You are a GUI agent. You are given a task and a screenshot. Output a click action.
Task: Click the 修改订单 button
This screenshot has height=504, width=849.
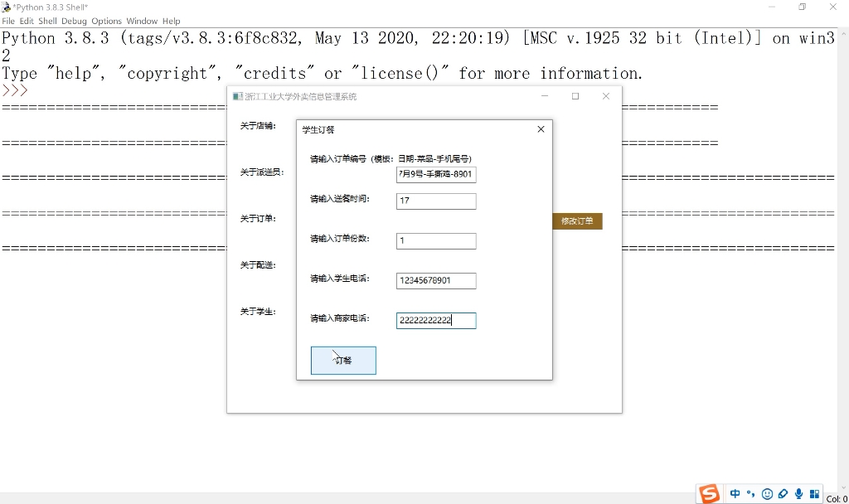pos(577,221)
